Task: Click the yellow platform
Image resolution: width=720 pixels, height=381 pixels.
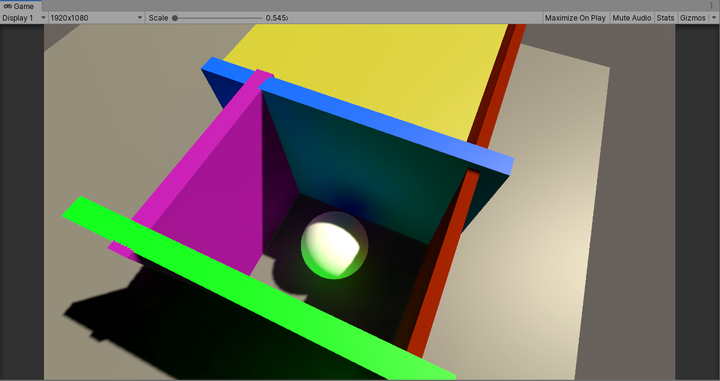Action: (x=381, y=73)
